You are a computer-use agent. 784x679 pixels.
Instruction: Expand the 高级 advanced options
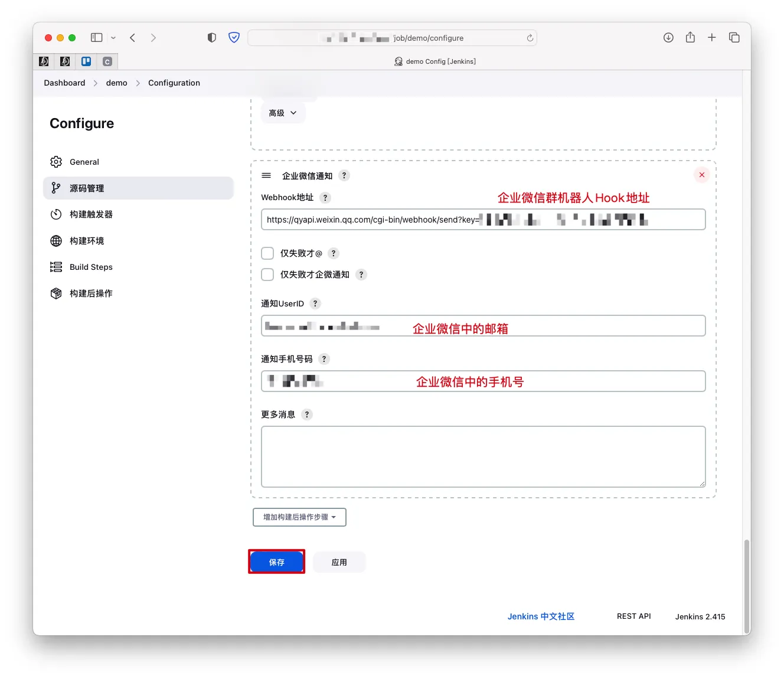coord(283,113)
